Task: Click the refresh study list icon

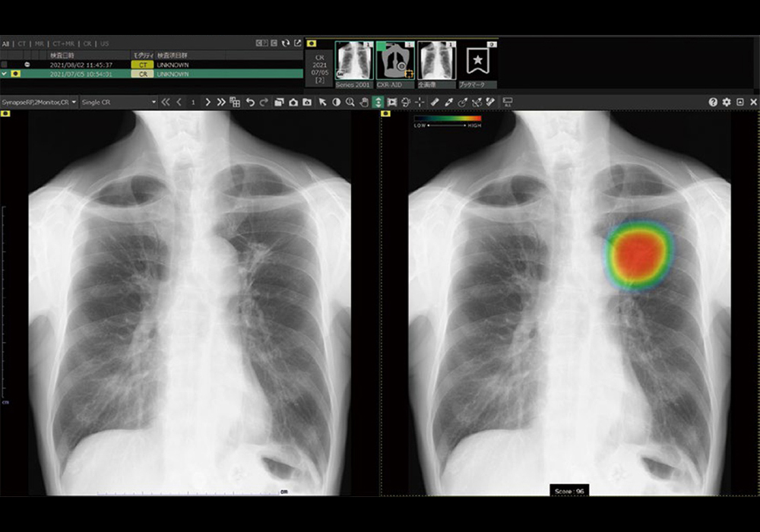Action: click(286, 44)
